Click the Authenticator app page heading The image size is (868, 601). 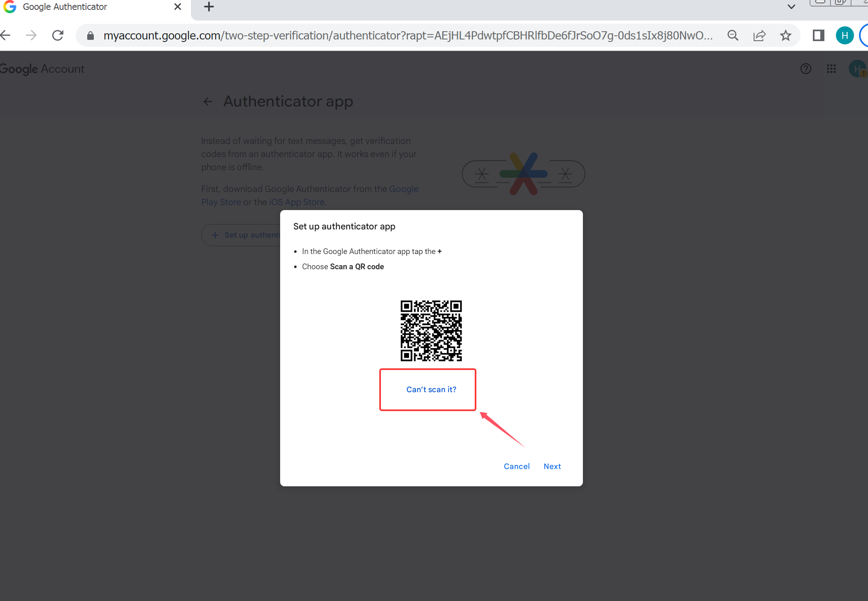point(288,102)
